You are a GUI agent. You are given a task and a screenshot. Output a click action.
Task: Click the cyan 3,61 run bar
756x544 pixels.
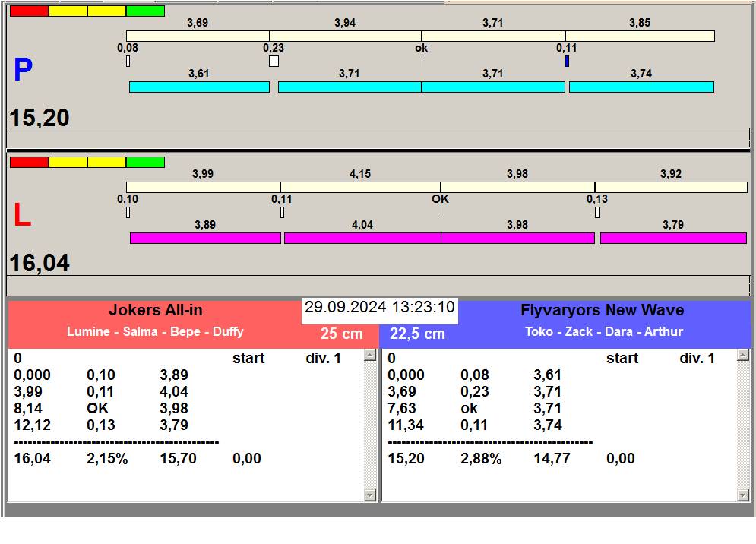pos(199,87)
